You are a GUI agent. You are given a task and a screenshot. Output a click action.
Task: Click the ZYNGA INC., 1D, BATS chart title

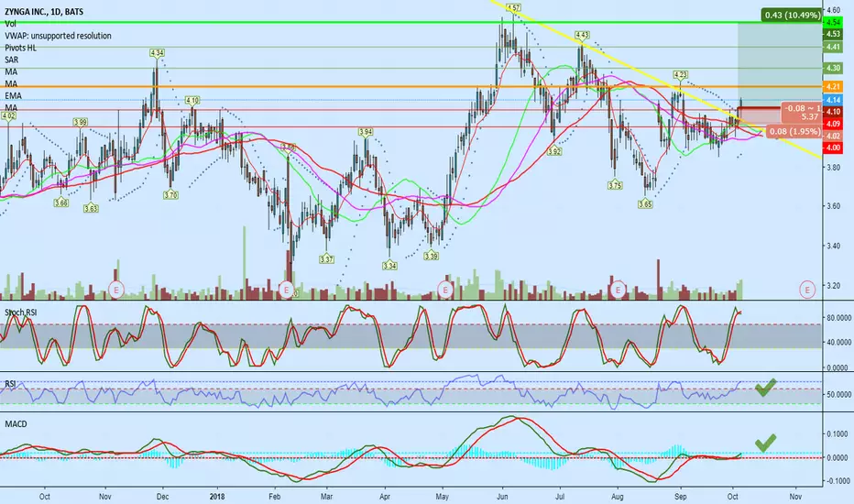click(x=44, y=11)
